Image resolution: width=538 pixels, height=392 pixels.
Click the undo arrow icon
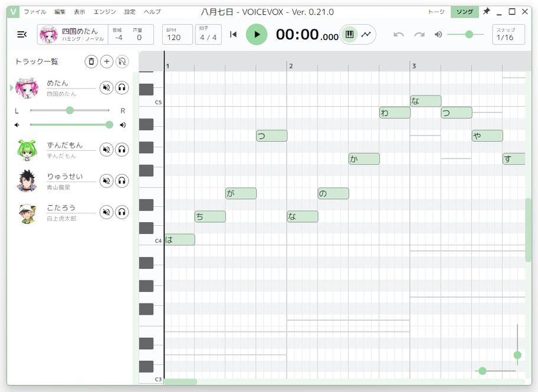tap(399, 34)
